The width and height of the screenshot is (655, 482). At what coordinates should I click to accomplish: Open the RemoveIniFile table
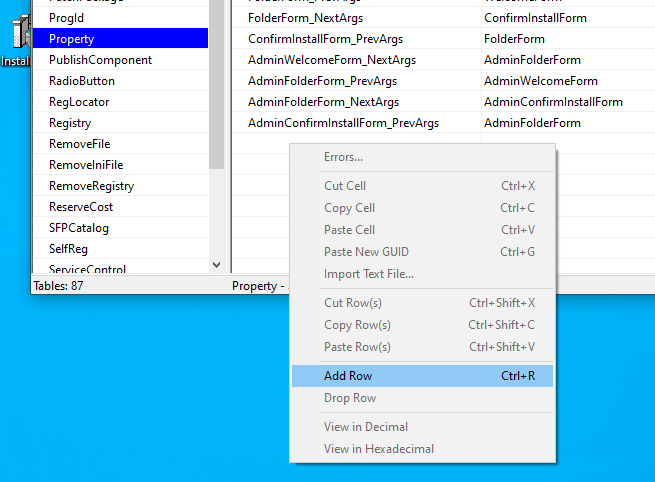coord(86,165)
